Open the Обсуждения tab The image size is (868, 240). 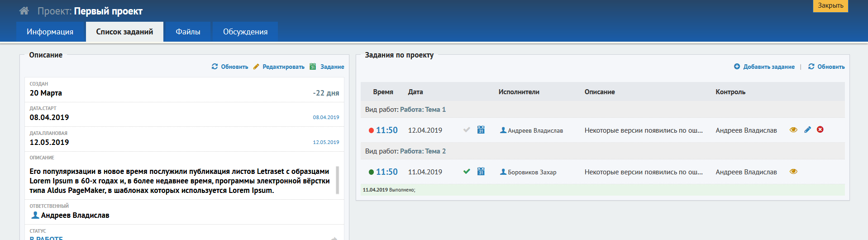point(245,32)
